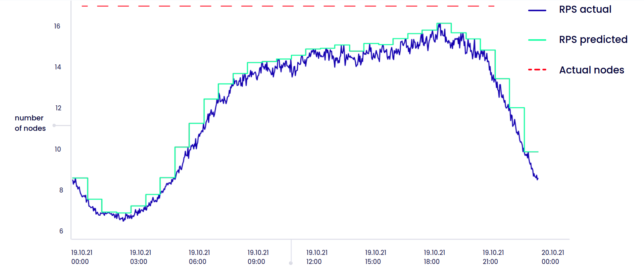Click the 16 value on y-axis
Viewport: 644px width, 269px height.
point(57,26)
